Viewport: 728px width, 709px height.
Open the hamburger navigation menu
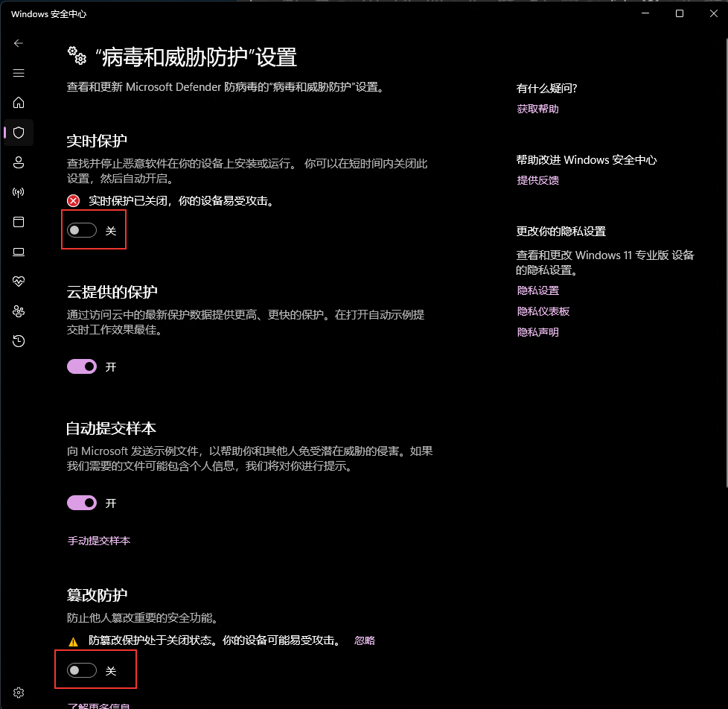pyautogui.click(x=19, y=73)
